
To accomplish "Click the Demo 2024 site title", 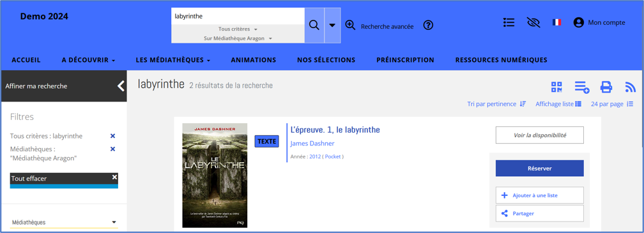I will pos(44,17).
